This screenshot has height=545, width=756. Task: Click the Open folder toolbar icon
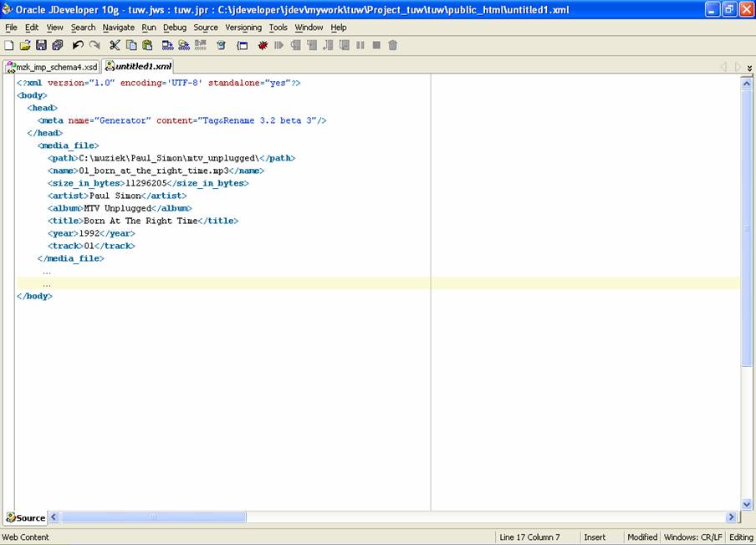pos(25,45)
